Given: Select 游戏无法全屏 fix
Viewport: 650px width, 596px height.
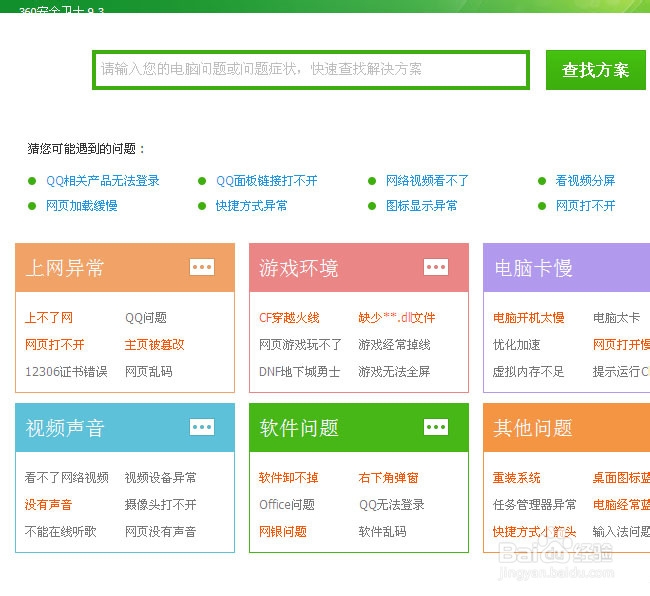Looking at the screenshot, I should [394, 372].
